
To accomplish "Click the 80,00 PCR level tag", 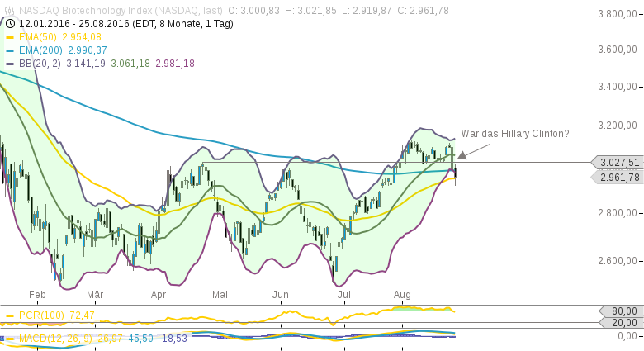I will point(622,311).
